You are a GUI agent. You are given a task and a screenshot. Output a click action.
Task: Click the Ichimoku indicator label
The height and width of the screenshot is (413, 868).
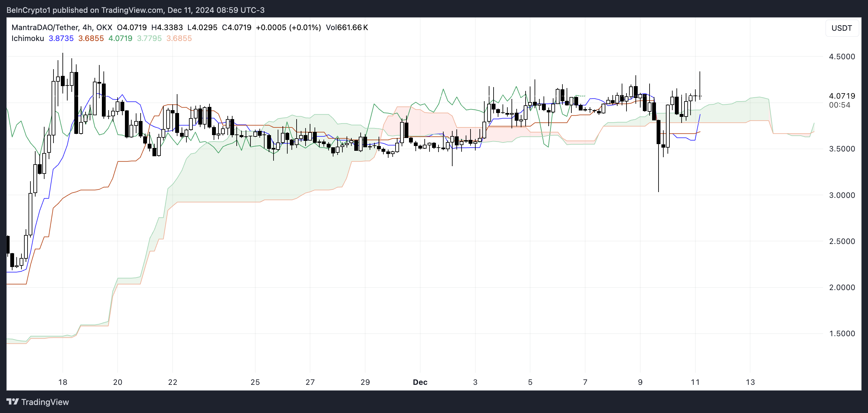point(28,38)
